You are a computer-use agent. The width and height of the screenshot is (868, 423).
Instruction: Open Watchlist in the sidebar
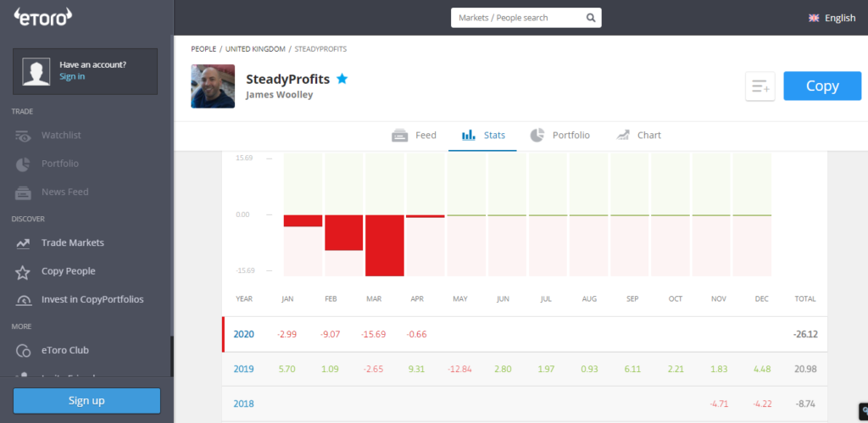61,136
